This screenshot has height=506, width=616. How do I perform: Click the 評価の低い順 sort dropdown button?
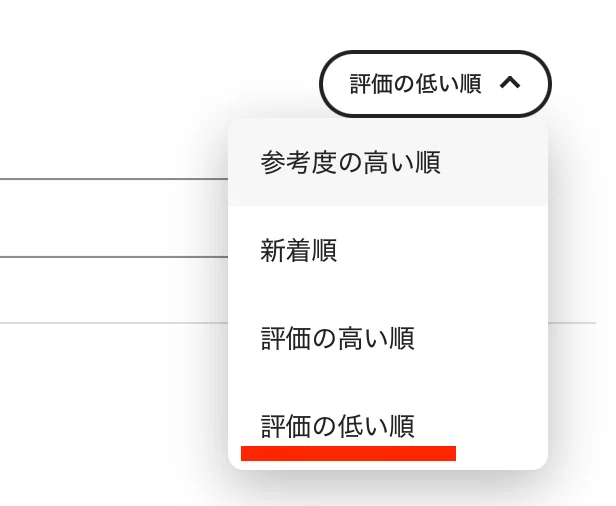(x=435, y=84)
